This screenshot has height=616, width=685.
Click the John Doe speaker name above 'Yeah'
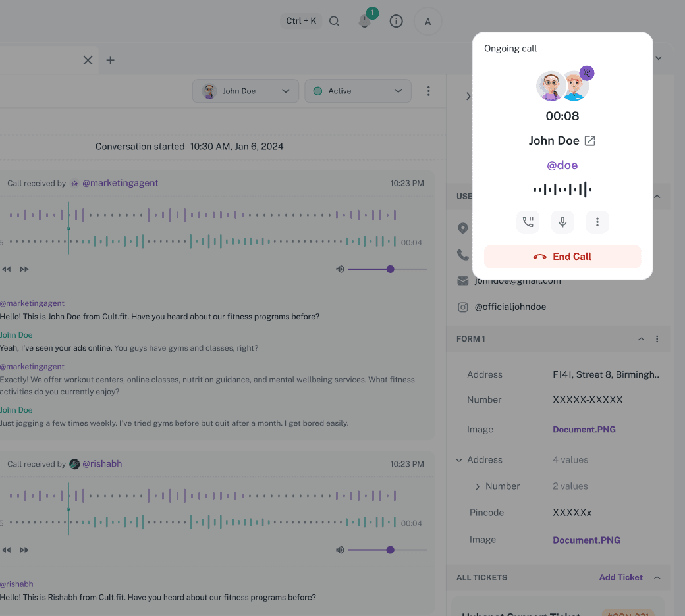[x=16, y=335]
